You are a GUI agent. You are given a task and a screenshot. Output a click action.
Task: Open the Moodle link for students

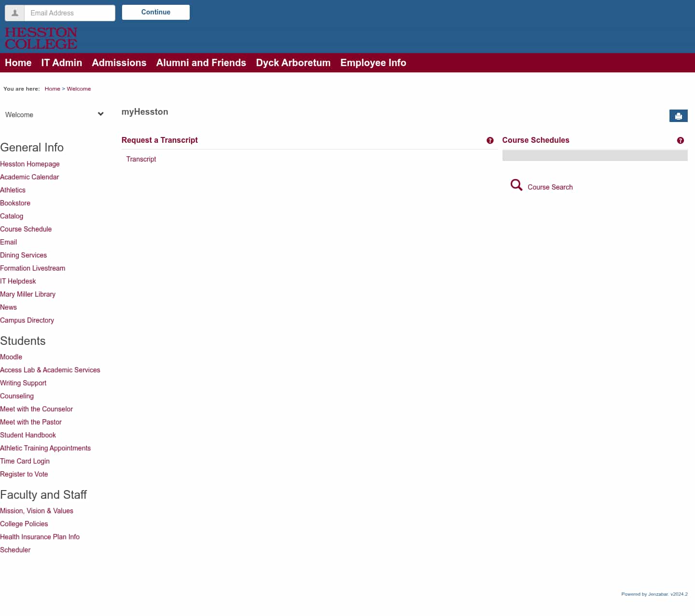coord(11,357)
